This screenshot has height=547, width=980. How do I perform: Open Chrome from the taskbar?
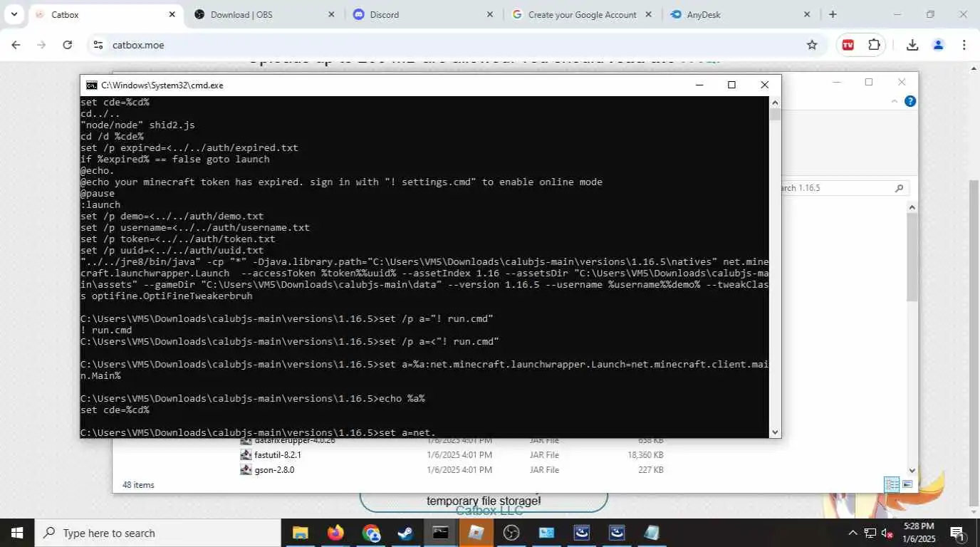coord(370,533)
